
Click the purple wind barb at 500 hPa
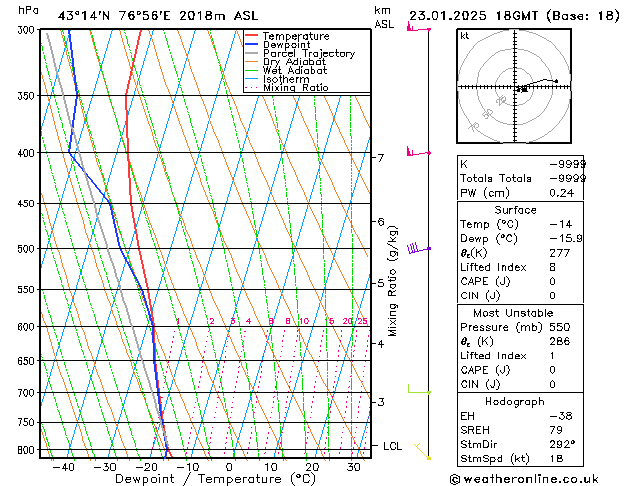(x=418, y=248)
